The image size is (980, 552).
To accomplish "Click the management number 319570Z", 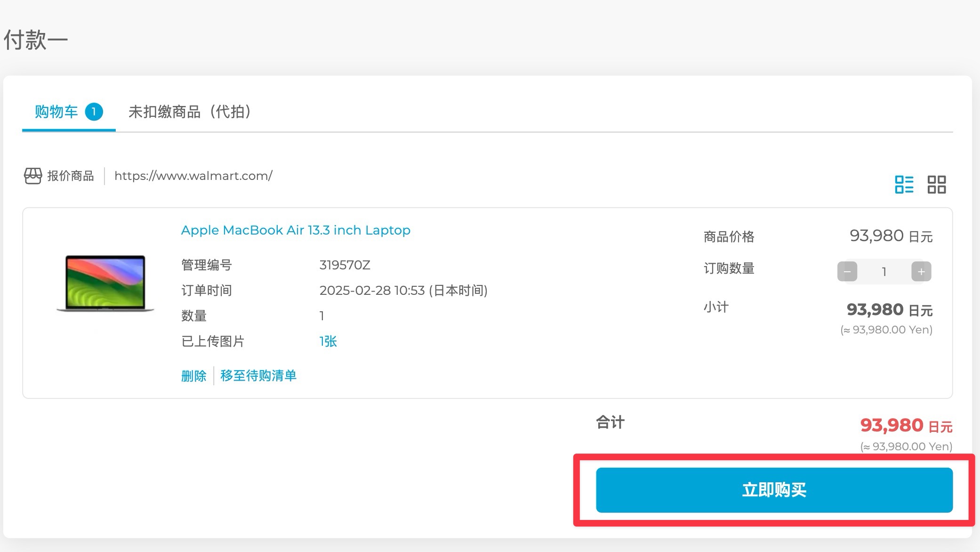I will tap(345, 265).
